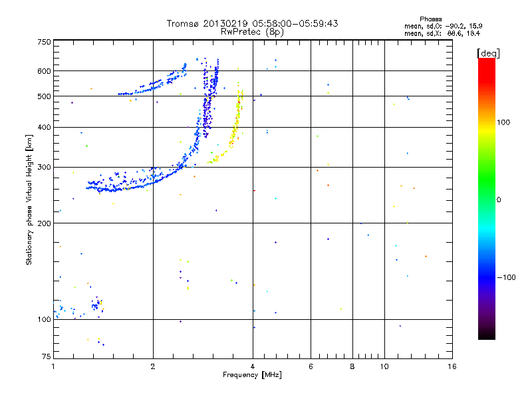Click the 'Stationary phase Virtual Height [km]' y-axis title
Screen dimensions: 532x399
(29, 199)
